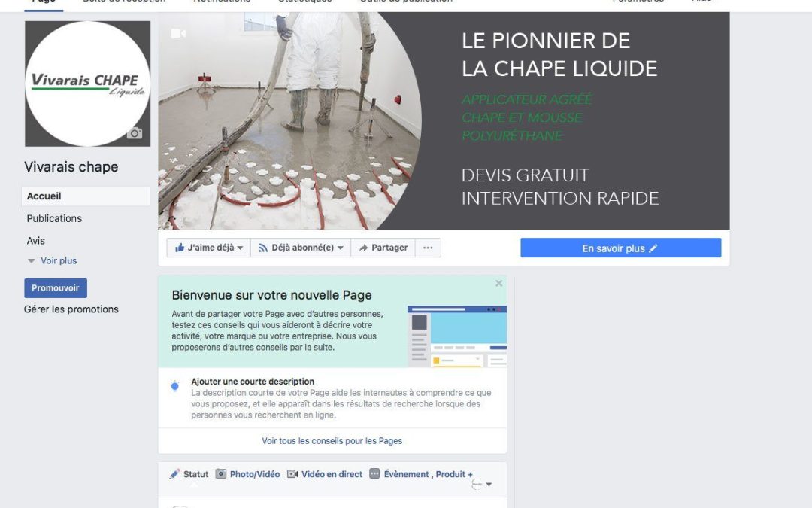The width and height of the screenshot is (812, 508).
Task: Click the Vidéo en direct icon
Action: 292,474
